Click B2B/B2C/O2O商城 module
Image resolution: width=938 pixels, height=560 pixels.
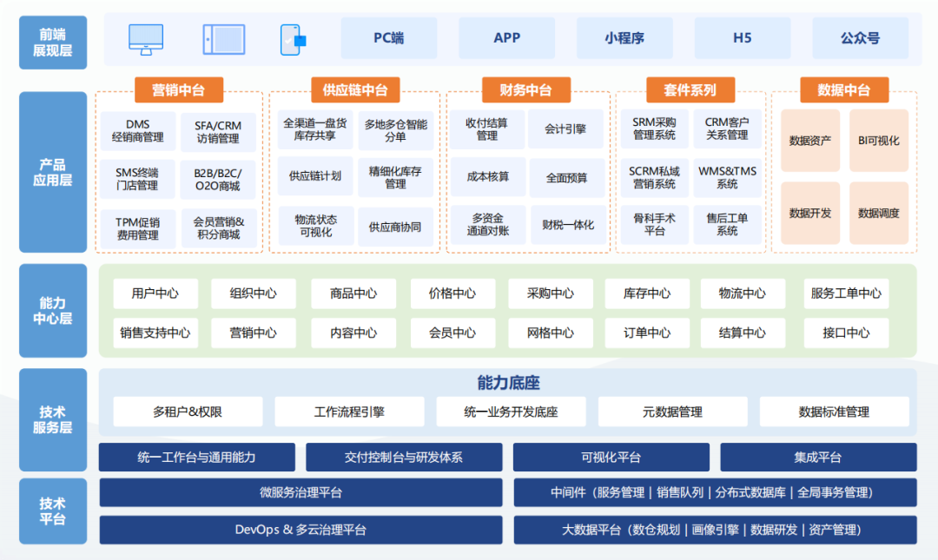[218, 180]
